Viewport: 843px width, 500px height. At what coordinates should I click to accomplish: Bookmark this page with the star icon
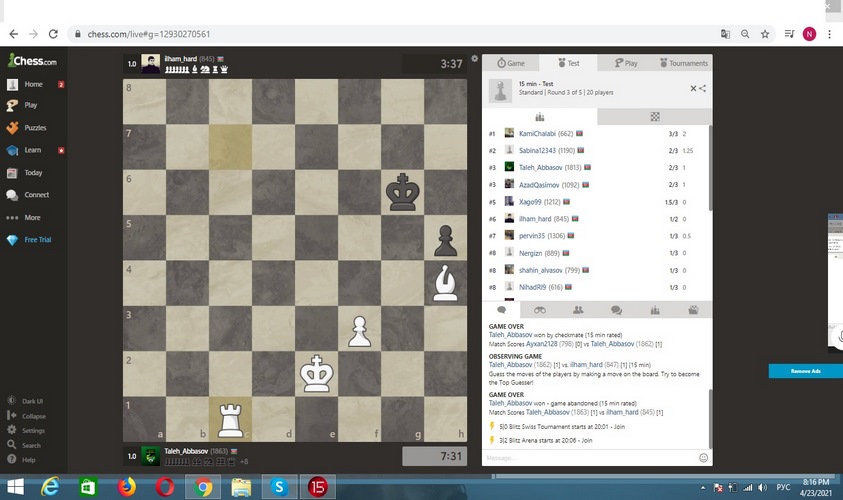pos(765,33)
